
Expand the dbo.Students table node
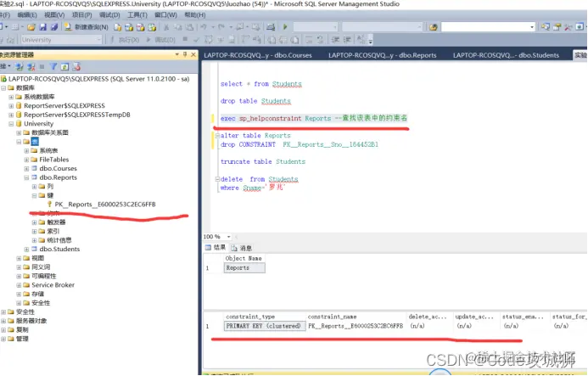[26, 250]
